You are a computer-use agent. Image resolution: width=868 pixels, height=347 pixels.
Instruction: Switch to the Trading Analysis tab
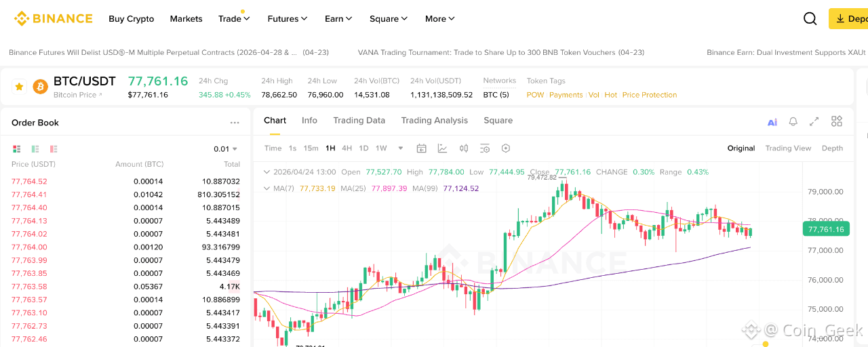[434, 121]
